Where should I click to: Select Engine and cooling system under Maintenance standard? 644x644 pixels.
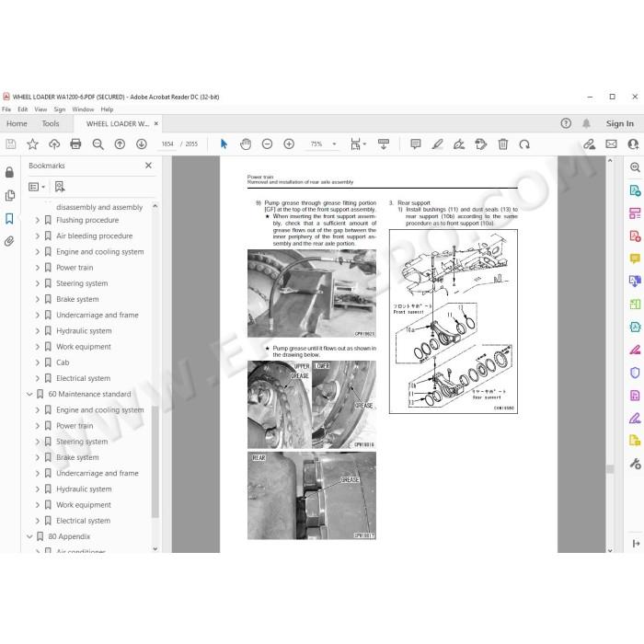[99, 410]
